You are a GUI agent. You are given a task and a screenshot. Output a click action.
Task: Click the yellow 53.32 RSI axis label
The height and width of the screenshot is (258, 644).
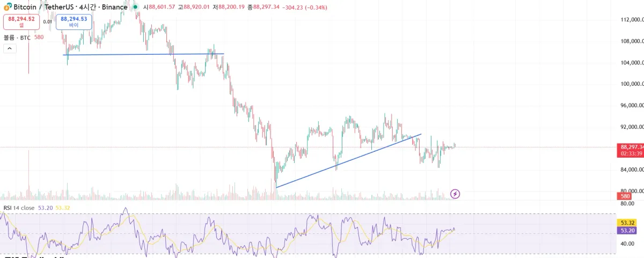pyautogui.click(x=628, y=223)
